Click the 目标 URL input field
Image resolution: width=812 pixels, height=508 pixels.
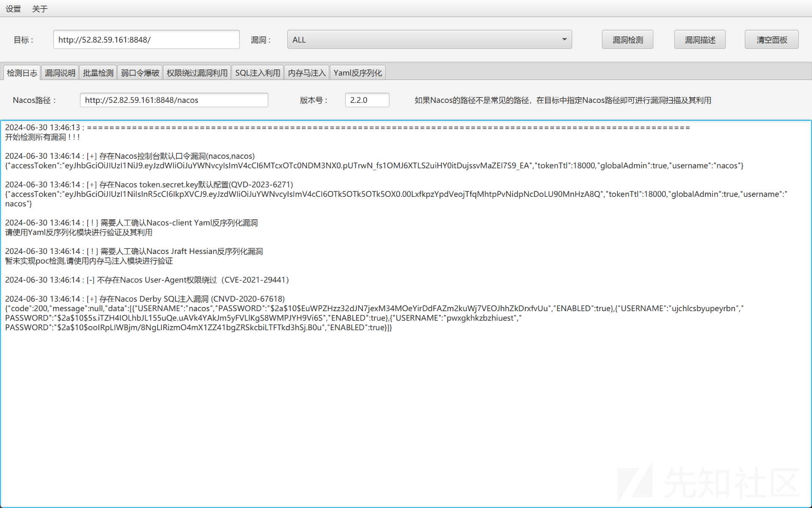point(146,39)
